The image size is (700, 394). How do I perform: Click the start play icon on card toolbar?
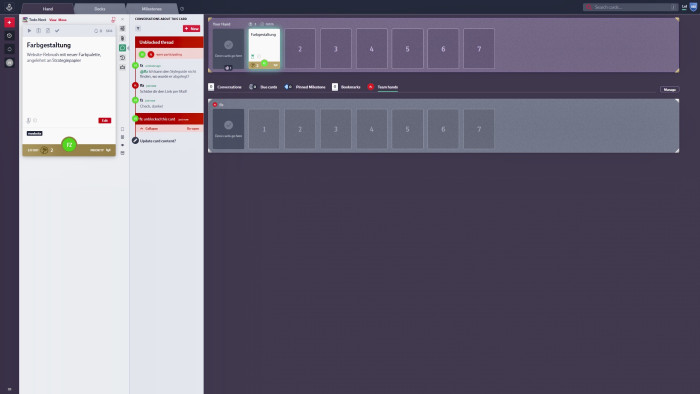point(29,31)
